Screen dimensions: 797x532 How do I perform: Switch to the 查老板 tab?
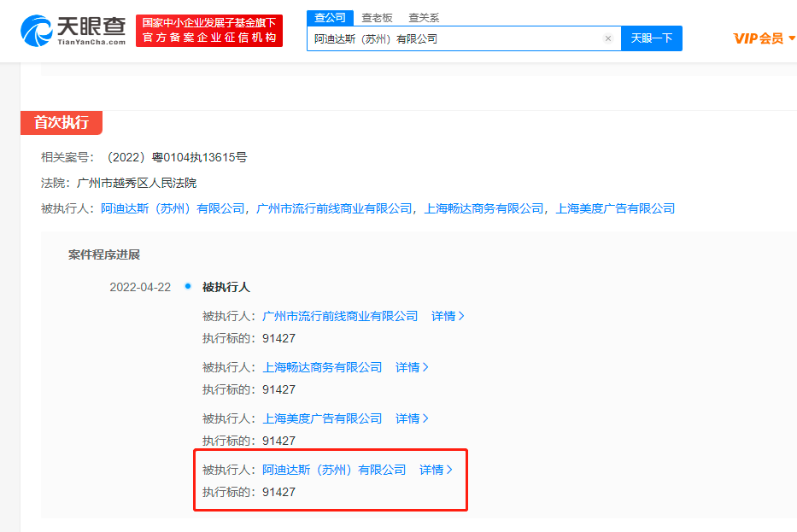click(377, 18)
